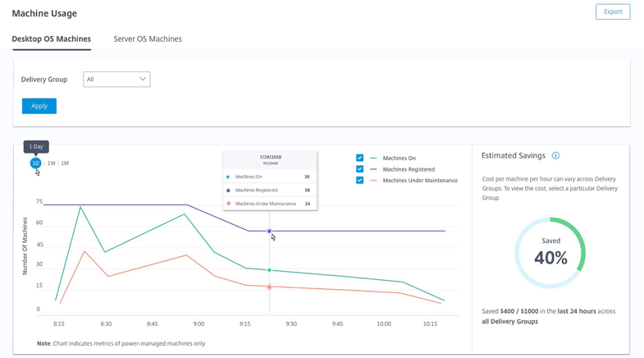Open the Delivery Group dropdown
Image resolution: width=644 pixels, height=358 pixels.
click(x=116, y=80)
